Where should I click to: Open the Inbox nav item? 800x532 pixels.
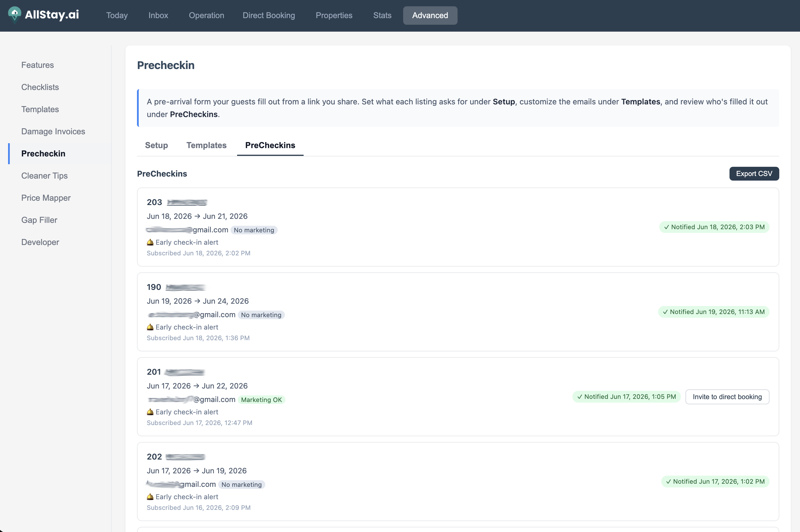(158, 15)
